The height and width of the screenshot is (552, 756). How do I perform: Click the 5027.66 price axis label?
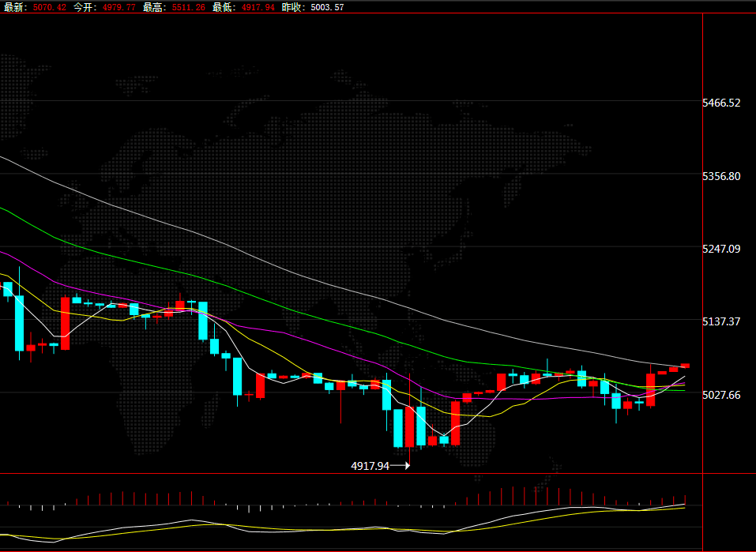pyautogui.click(x=721, y=395)
